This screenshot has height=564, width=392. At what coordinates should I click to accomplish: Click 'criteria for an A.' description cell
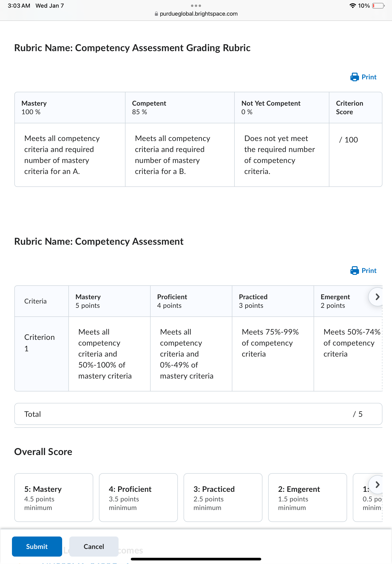[x=70, y=155]
